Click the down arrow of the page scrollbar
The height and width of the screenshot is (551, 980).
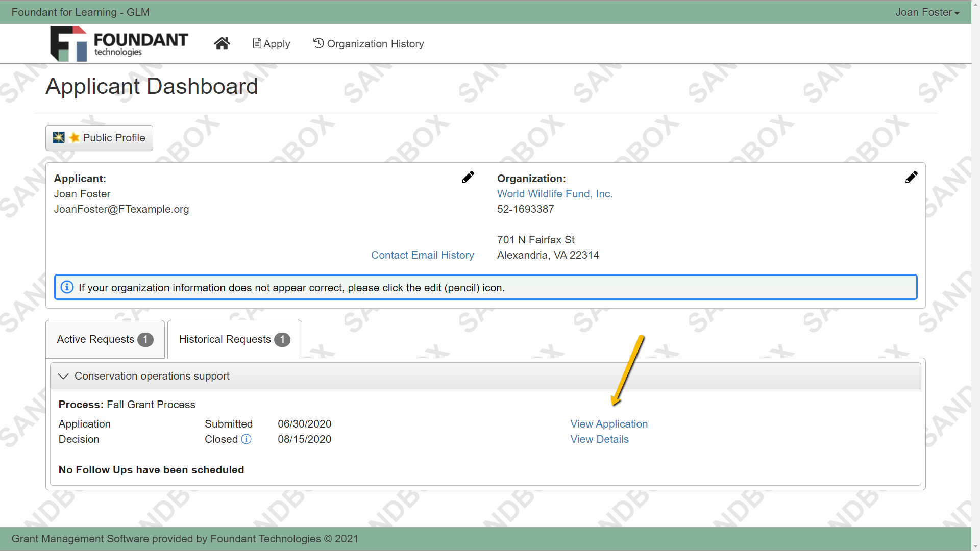[x=975, y=546]
